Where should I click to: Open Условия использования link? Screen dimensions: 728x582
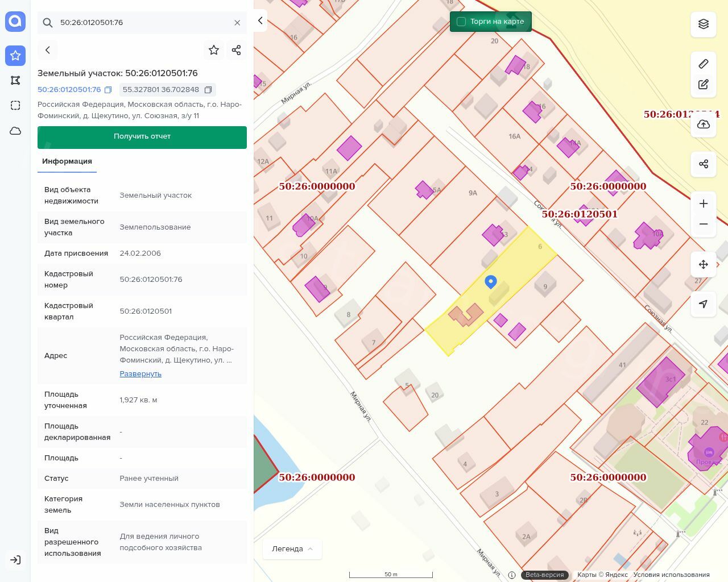coord(671,575)
